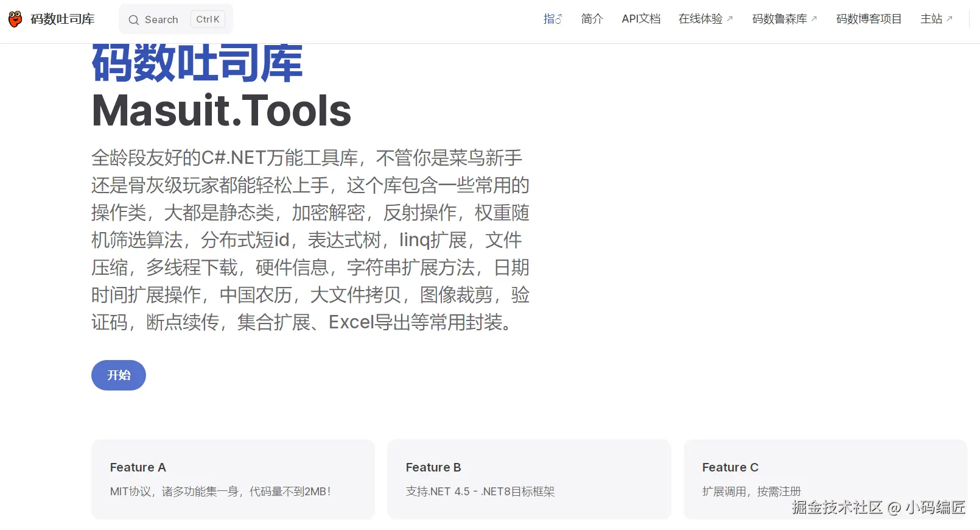This screenshot has width=980, height=530.
Task: Click the text 'MIT协议，诸多功能集一身，代码量不到2MB!'
Action: (220, 492)
